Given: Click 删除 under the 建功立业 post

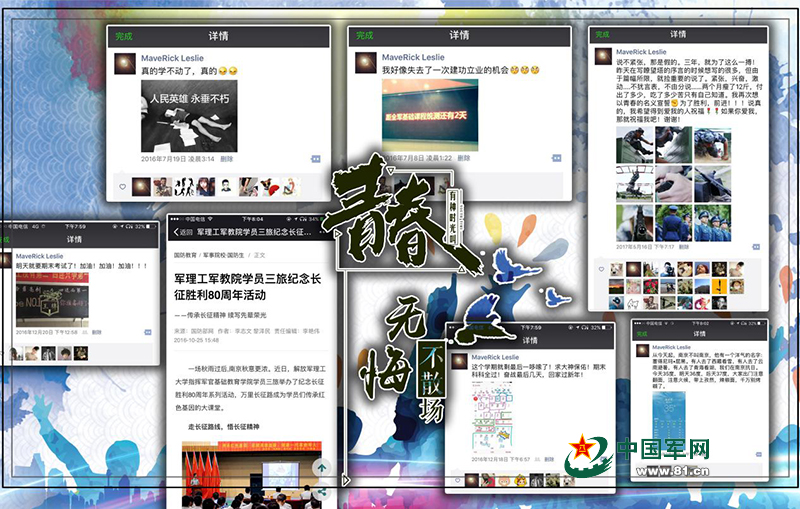Looking at the screenshot, I should 464,158.
